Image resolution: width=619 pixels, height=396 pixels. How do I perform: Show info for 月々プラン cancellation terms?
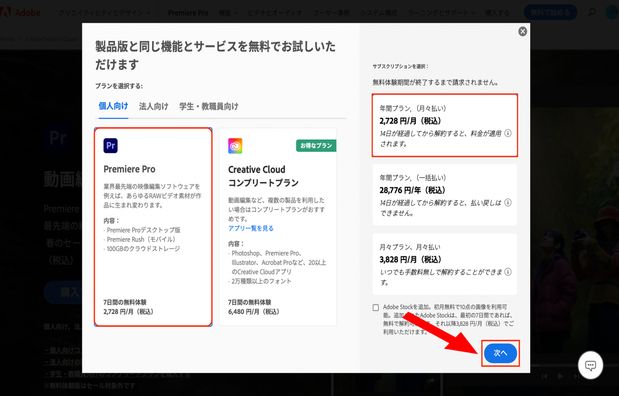click(508, 272)
